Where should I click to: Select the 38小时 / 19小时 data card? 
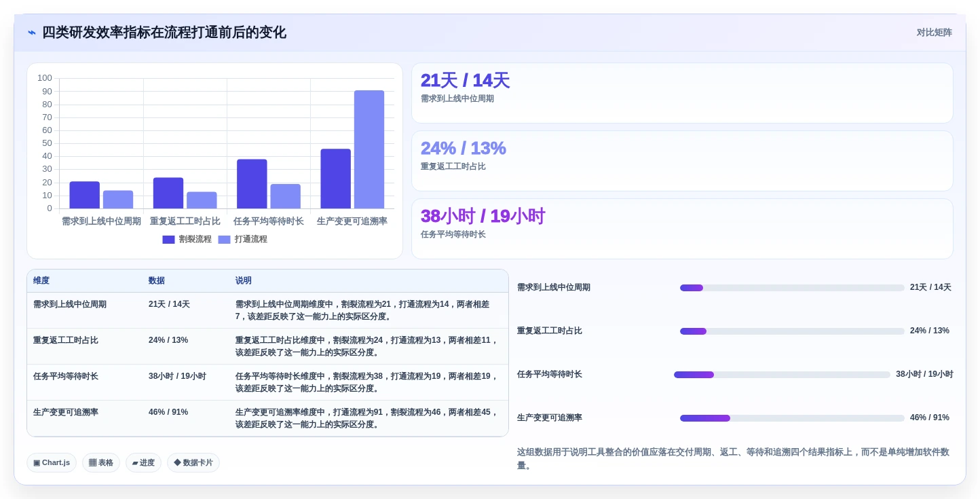coord(682,229)
